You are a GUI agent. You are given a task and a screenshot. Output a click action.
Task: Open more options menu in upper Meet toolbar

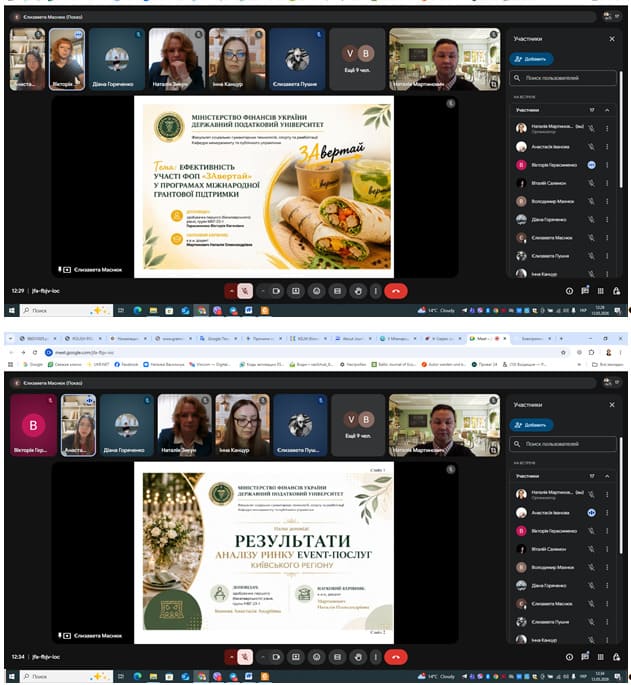tap(375, 291)
